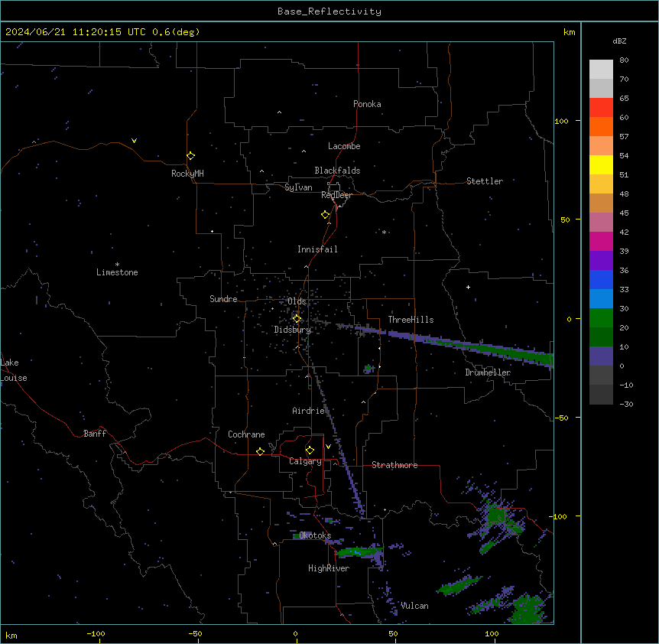Click the Sylvan label

pyautogui.click(x=298, y=187)
